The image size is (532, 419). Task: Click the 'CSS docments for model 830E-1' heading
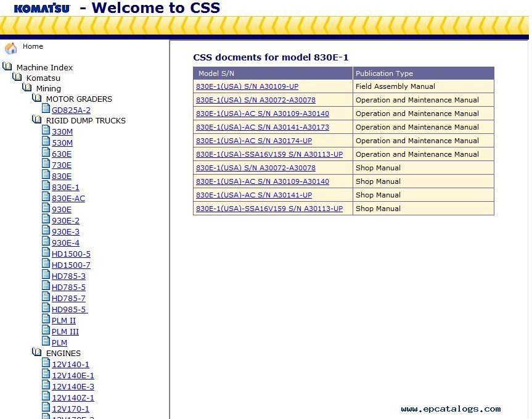[271, 57]
